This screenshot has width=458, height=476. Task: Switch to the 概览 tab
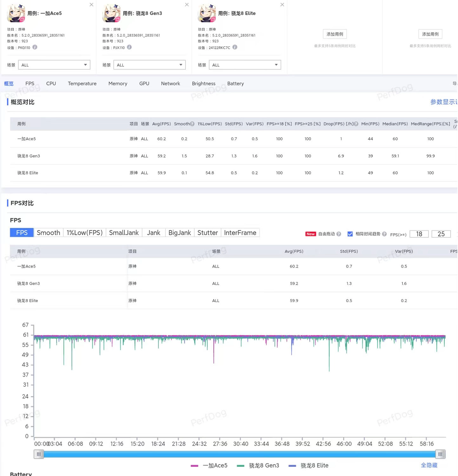pyautogui.click(x=9, y=84)
